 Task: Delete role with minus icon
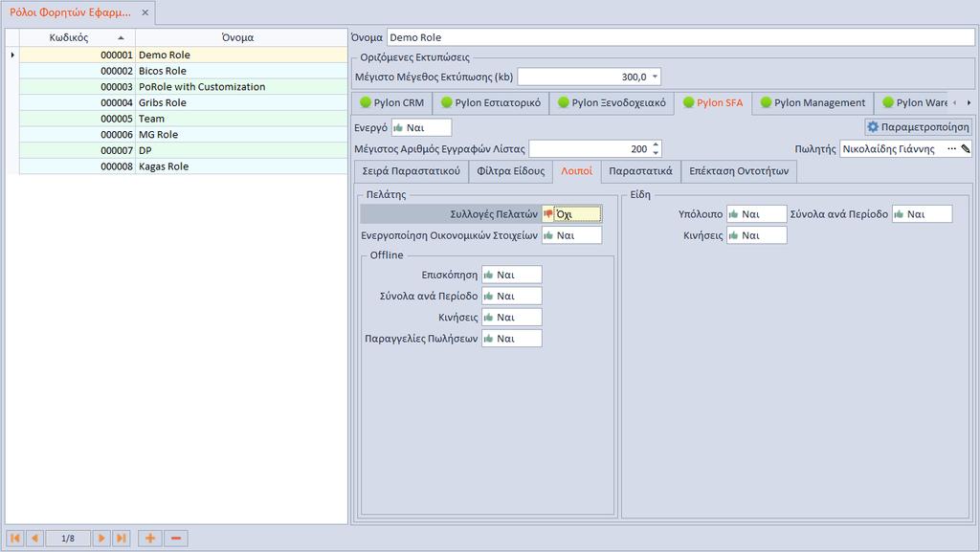click(x=176, y=539)
